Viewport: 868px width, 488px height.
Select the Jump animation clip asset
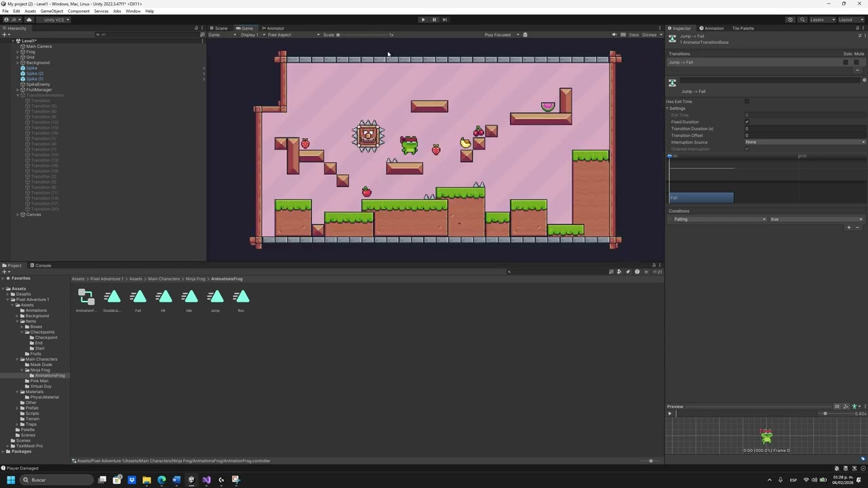point(215,300)
